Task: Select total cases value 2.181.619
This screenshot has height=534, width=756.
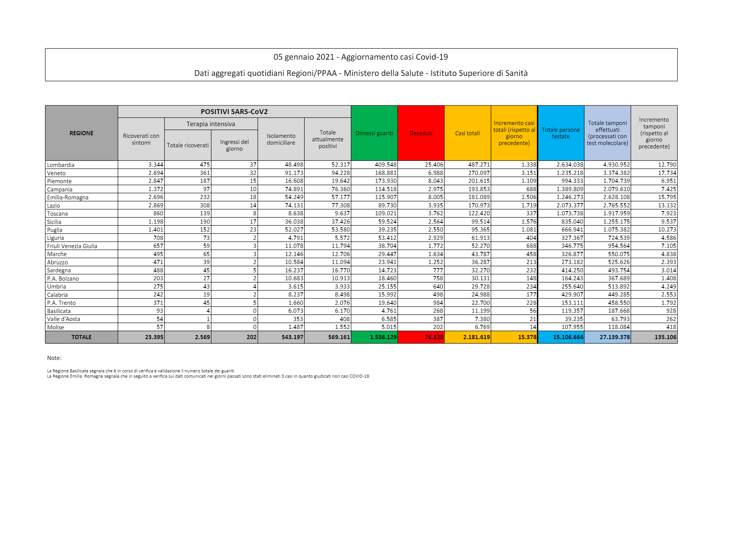Action: coord(476,337)
